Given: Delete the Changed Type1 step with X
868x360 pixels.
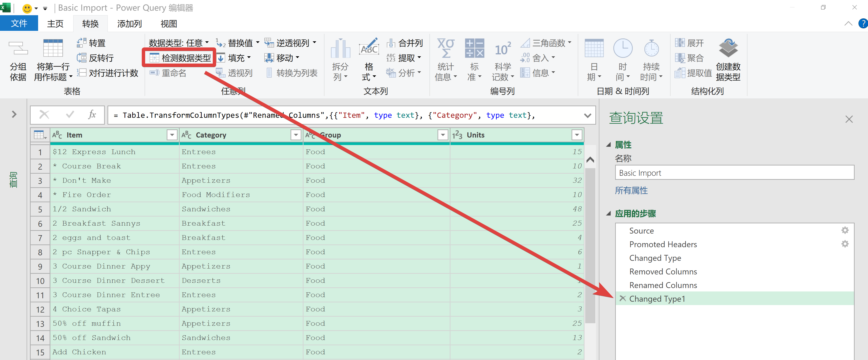Looking at the screenshot, I should (622, 298).
